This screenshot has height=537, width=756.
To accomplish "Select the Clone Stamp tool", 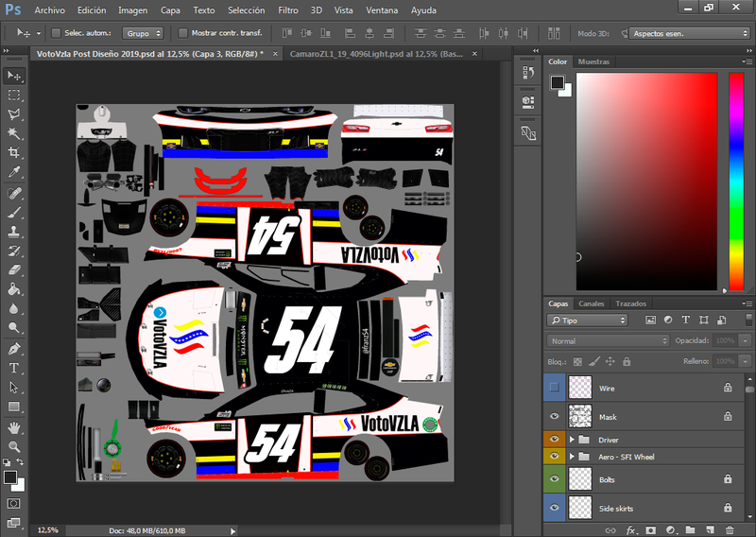I will (x=14, y=232).
